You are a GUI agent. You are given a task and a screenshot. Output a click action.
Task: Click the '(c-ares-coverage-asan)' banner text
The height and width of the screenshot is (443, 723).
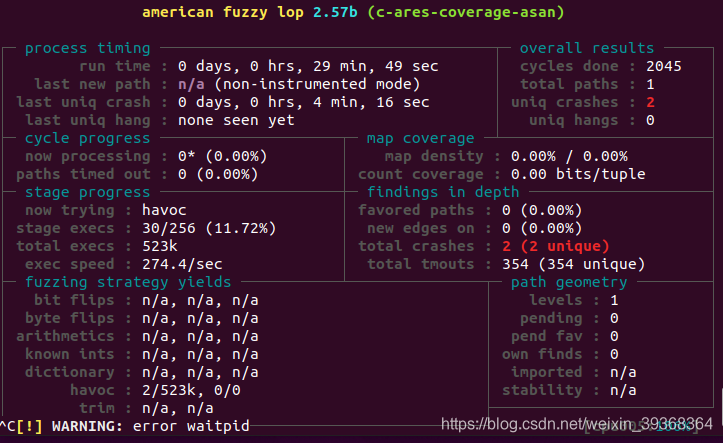click(x=466, y=12)
